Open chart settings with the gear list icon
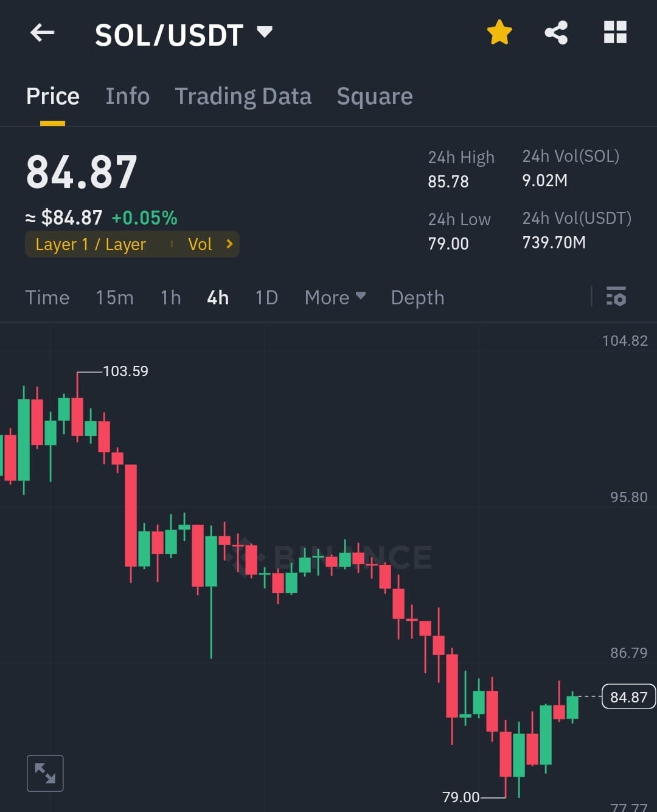The width and height of the screenshot is (657, 812). [x=617, y=298]
